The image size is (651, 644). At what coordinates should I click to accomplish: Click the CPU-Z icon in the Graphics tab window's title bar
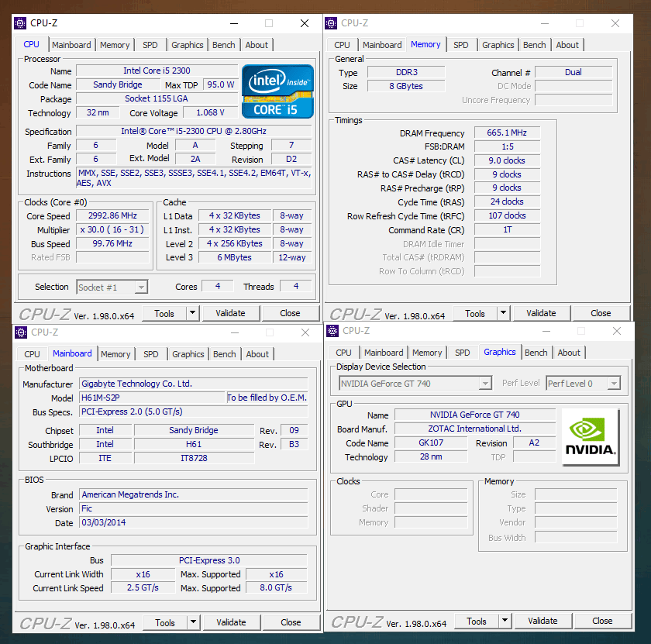pyautogui.click(x=332, y=331)
